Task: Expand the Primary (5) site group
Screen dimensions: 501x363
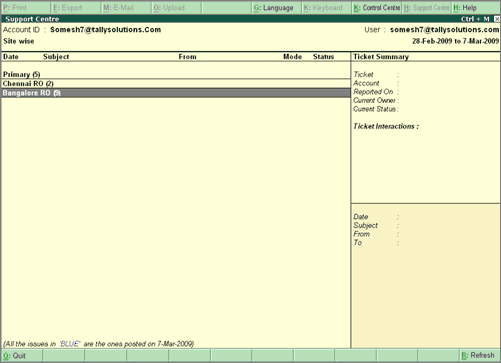Action: [x=176, y=74]
